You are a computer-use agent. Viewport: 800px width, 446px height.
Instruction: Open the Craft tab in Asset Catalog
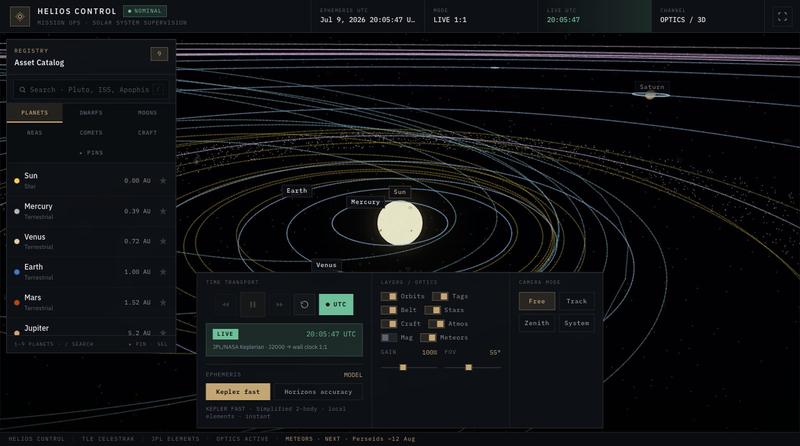(147, 133)
